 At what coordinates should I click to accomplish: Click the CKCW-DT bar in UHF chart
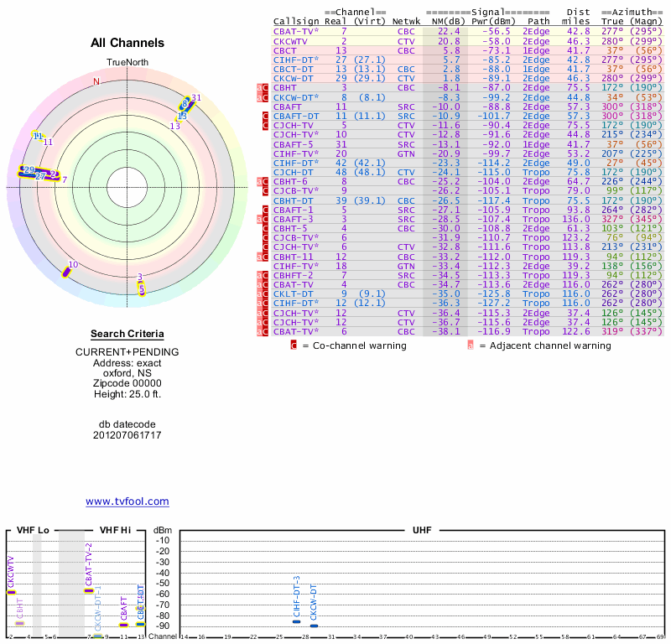pos(314,626)
